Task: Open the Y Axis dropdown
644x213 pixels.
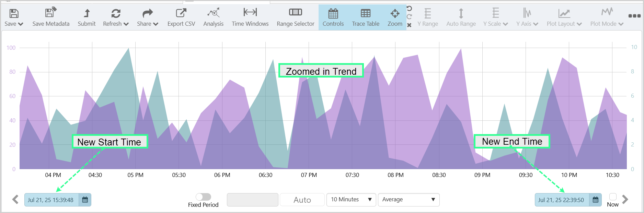Action: pos(527,17)
